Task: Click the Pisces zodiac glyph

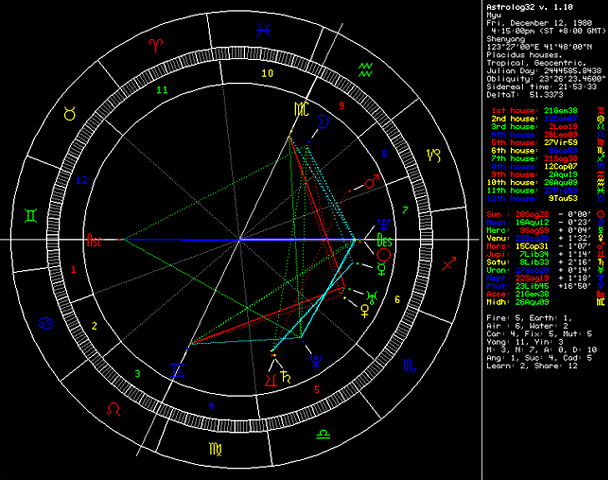Action: pos(263,30)
